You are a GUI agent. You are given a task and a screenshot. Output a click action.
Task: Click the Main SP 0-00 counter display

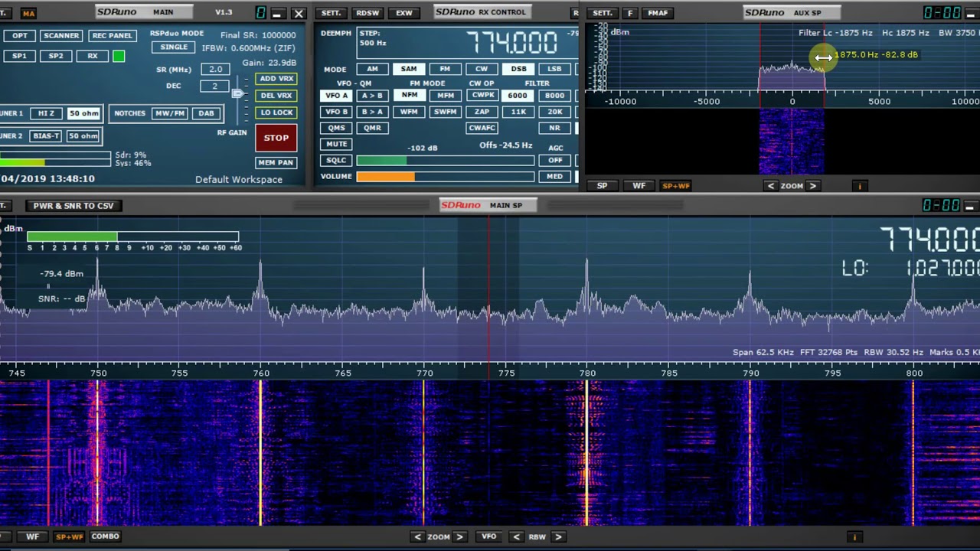942,205
